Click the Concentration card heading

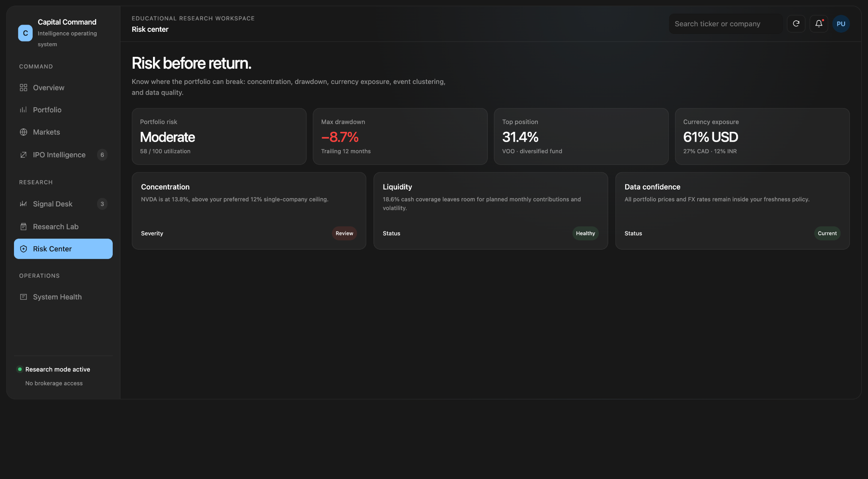[x=165, y=187]
